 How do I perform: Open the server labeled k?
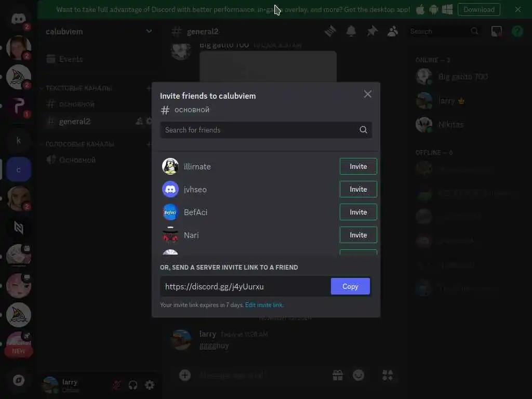19,140
